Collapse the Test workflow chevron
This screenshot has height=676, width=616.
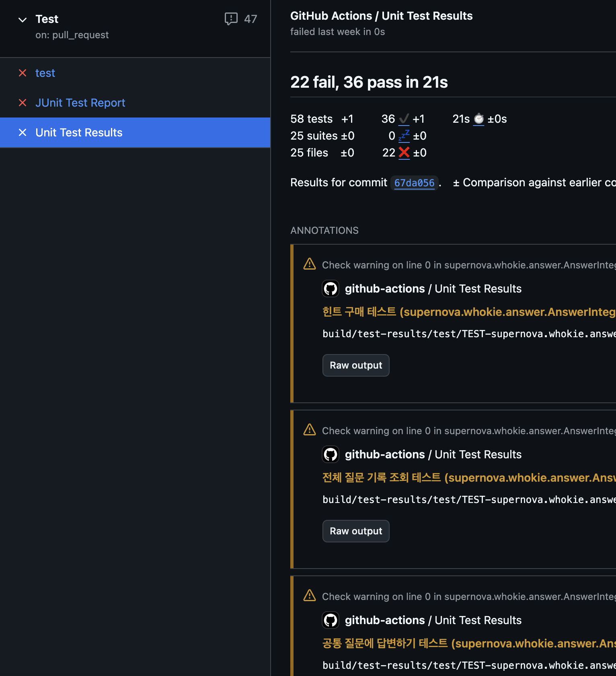point(23,19)
